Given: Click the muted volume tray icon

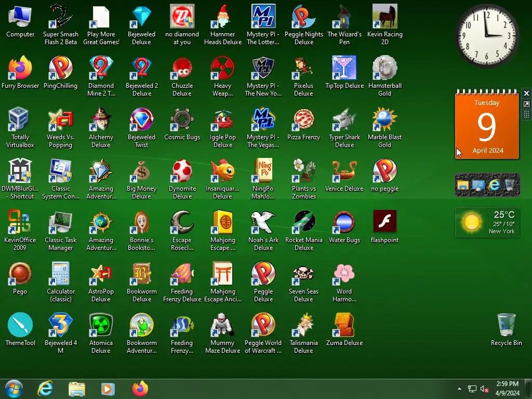Looking at the screenshot, I should [x=484, y=389].
